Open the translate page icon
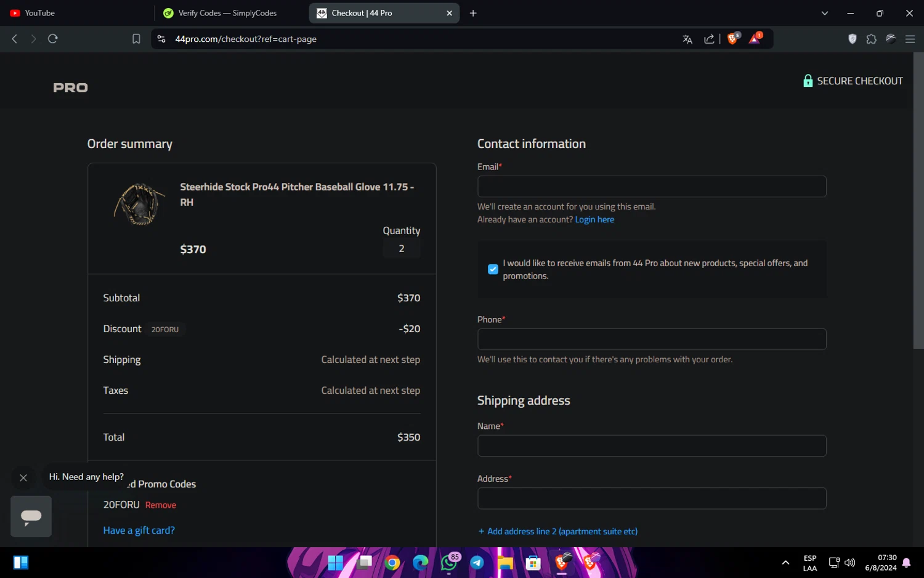Screen dimensions: 924x578 [x=687, y=39]
